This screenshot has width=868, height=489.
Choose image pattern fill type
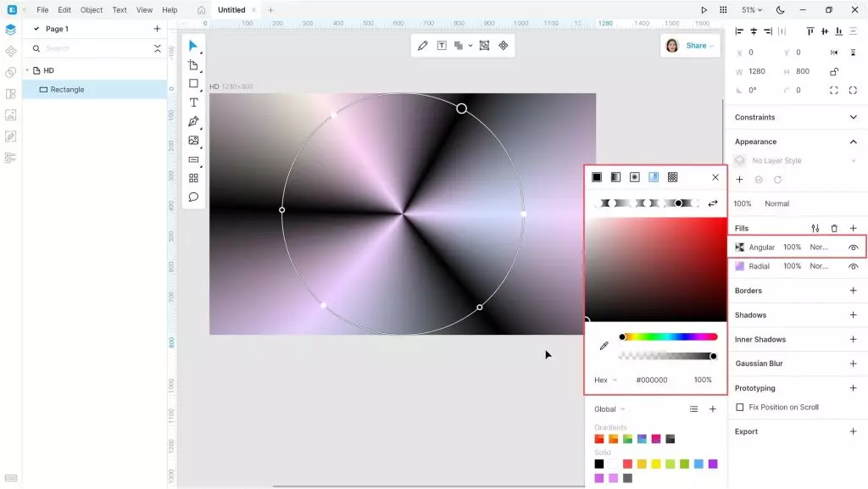pos(672,177)
